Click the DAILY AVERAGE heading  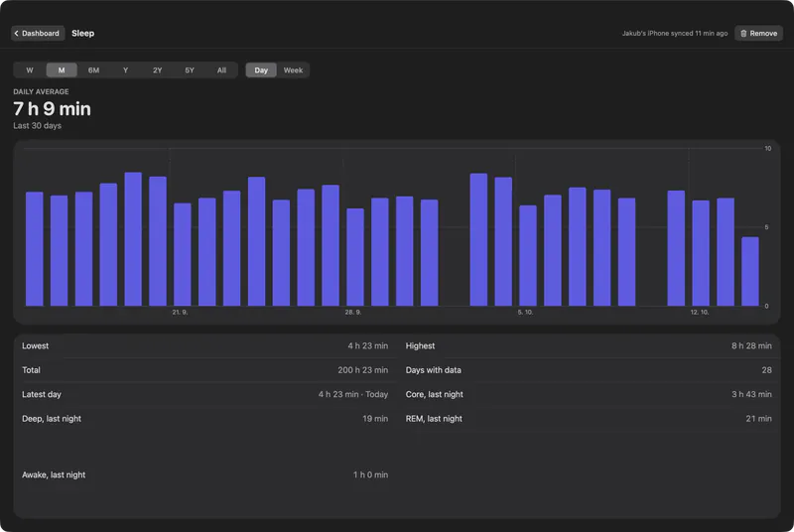coord(41,91)
